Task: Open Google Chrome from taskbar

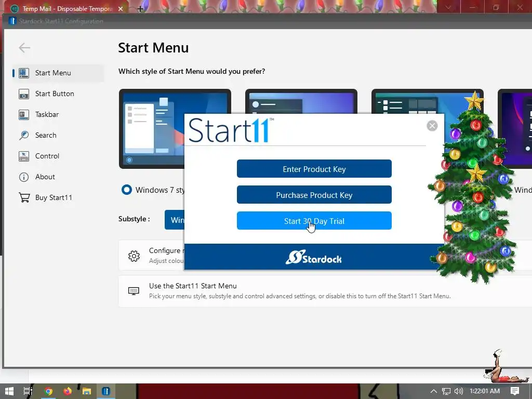Action: coord(48,391)
